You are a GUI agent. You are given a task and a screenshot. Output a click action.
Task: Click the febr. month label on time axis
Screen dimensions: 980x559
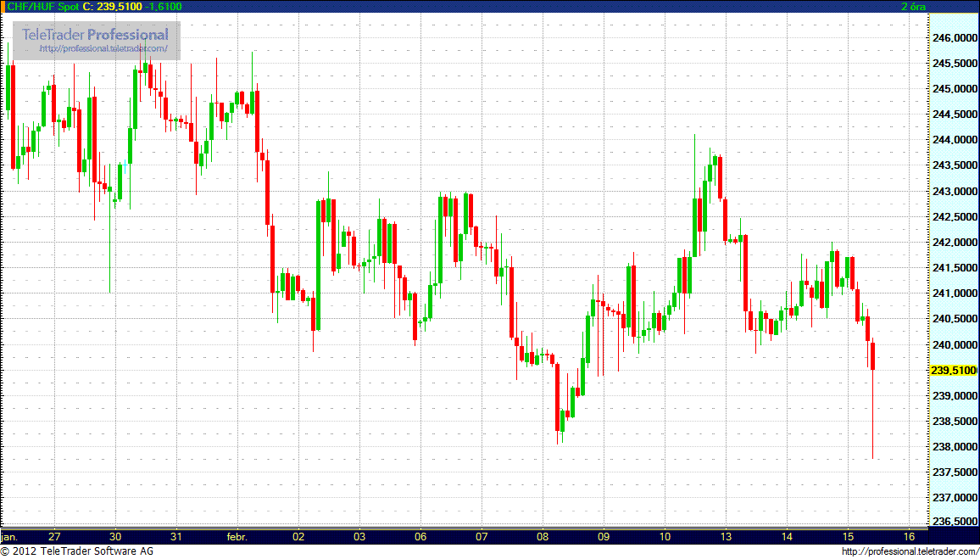tap(237, 536)
